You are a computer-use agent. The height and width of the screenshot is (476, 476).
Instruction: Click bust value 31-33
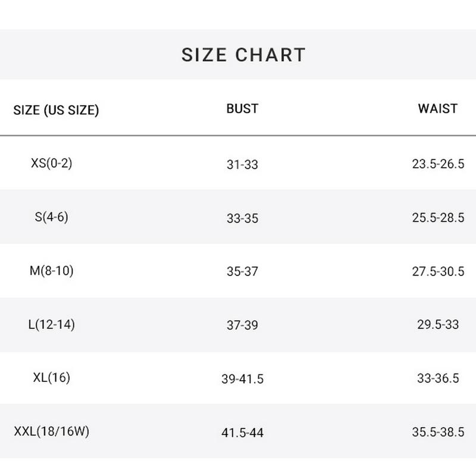coord(242,164)
